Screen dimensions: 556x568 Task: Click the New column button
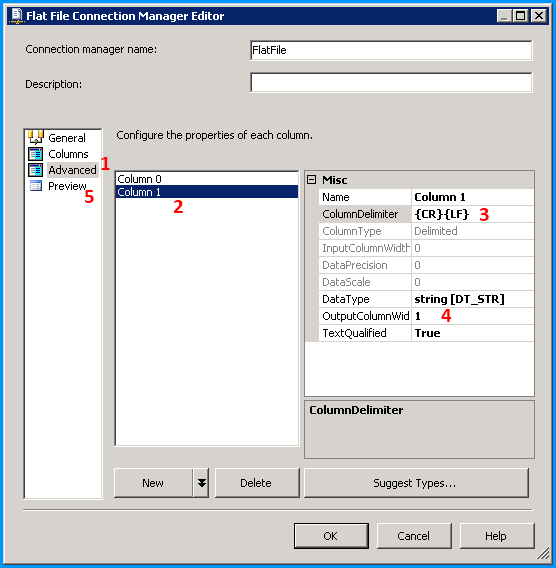point(153,483)
